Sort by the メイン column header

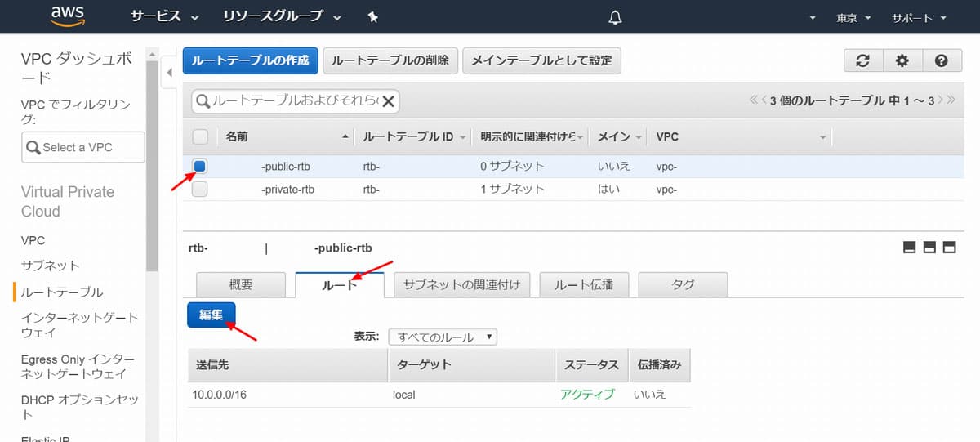point(620,136)
